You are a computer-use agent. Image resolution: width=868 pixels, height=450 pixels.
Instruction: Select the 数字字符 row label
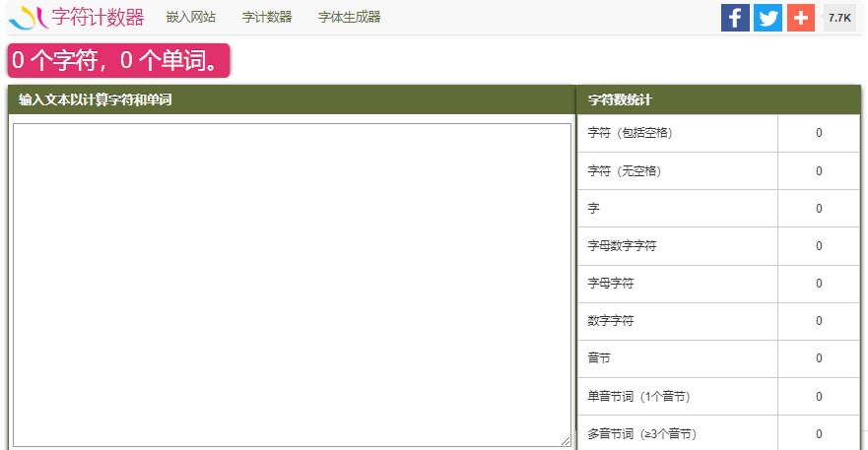pyautogui.click(x=611, y=320)
